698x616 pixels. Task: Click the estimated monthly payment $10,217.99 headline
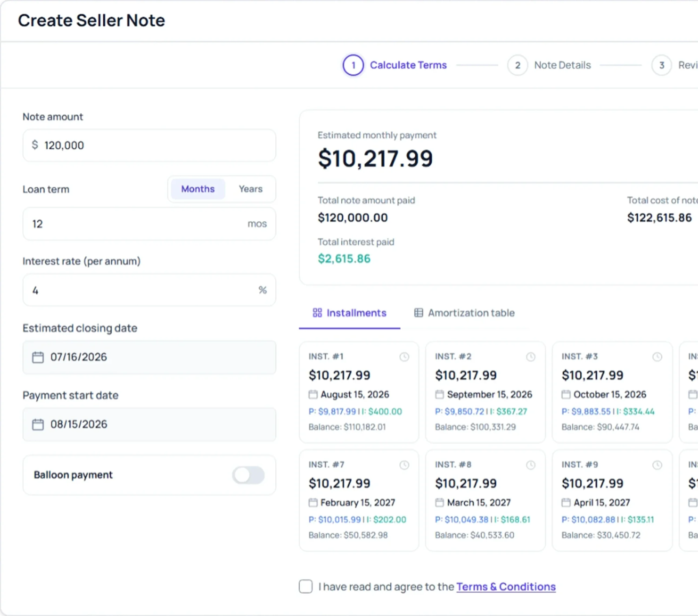pos(376,158)
